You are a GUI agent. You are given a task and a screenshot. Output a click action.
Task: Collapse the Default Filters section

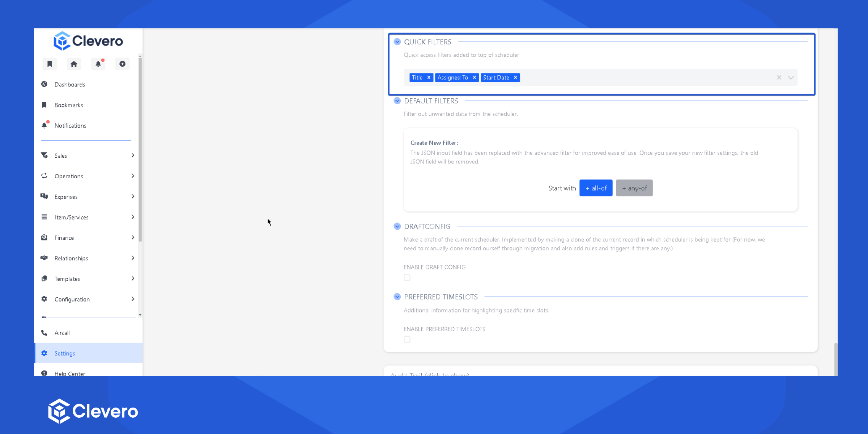click(397, 101)
